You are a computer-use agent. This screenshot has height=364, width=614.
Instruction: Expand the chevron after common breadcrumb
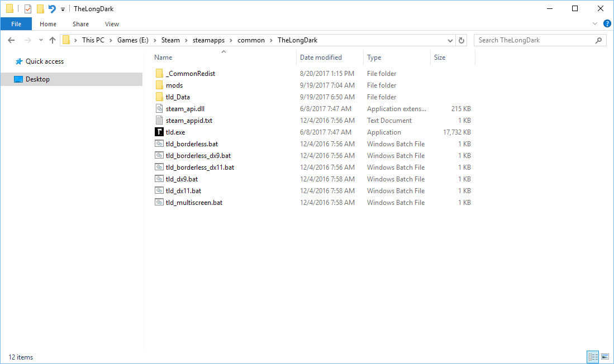tap(271, 40)
